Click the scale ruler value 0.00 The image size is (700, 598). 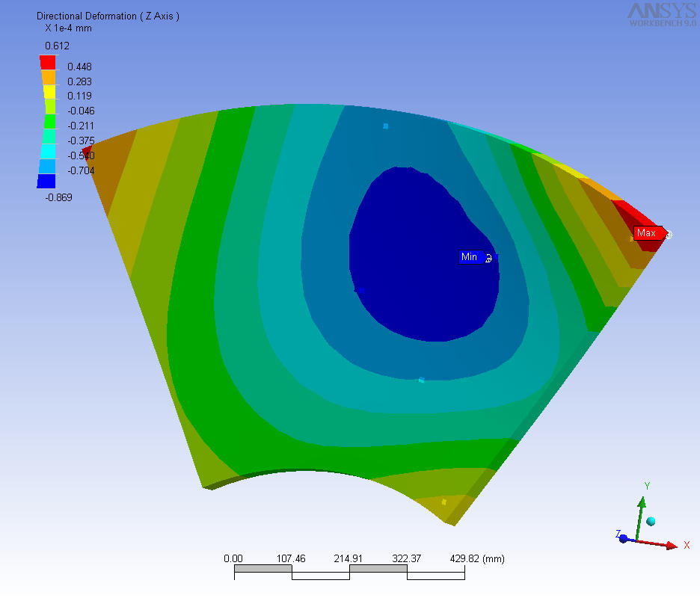pos(233,558)
